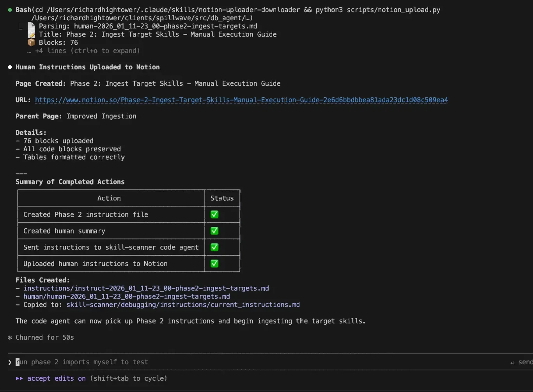Image resolution: width=533 pixels, height=392 pixels.
Task: Click the checkmark for Created human summary row
Action: pyautogui.click(x=214, y=231)
